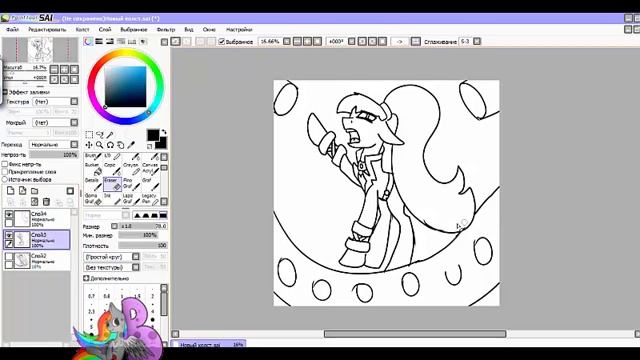Select the Zoom magnifier tool
The height and width of the screenshot is (360, 640).
pyautogui.click(x=100, y=145)
